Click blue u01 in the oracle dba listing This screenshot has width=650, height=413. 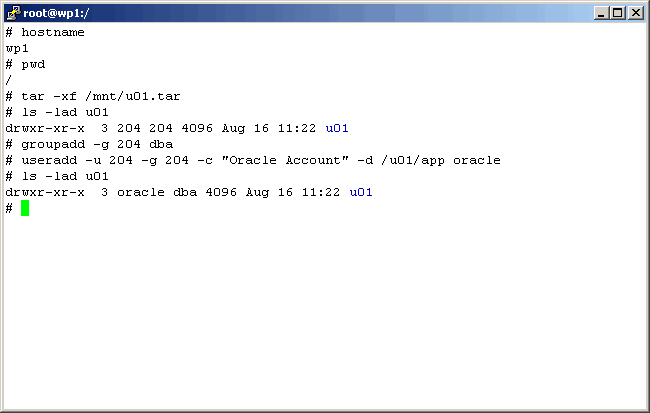point(361,192)
